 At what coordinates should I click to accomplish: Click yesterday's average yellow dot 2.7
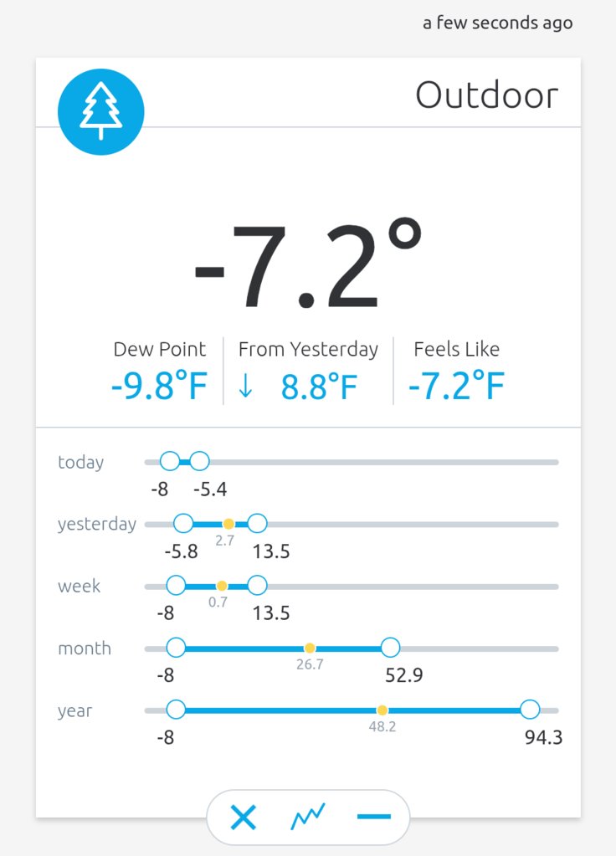(x=228, y=524)
